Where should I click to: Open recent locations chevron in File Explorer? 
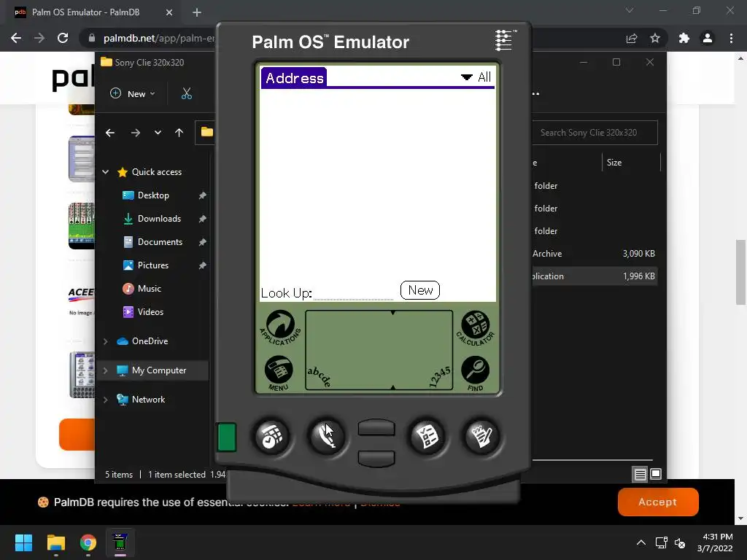click(x=158, y=133)
